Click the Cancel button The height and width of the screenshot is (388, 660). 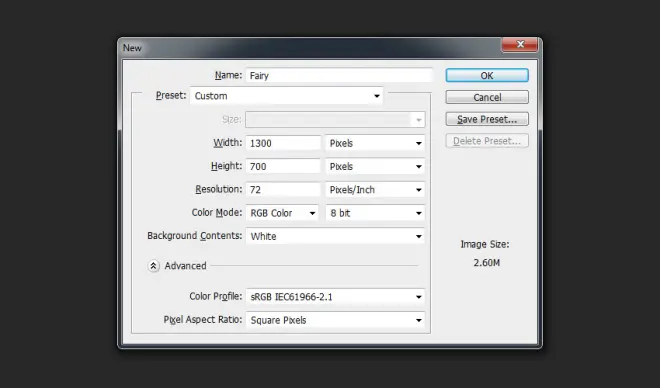[x=487, y=97]
